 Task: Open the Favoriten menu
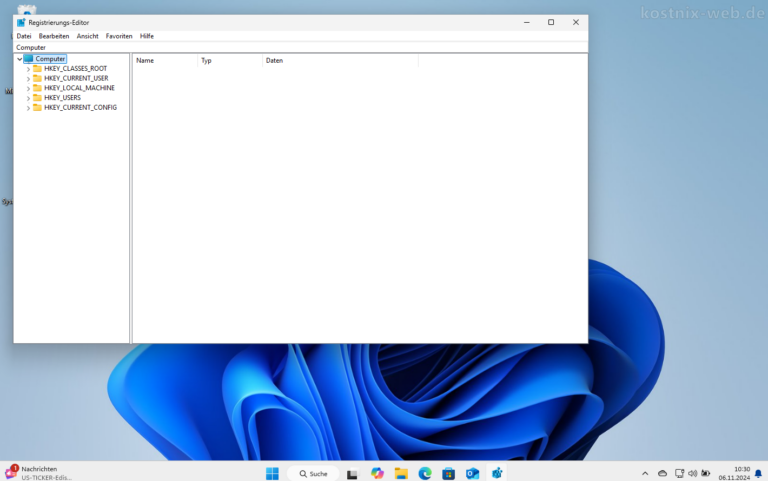pos(119,36)
